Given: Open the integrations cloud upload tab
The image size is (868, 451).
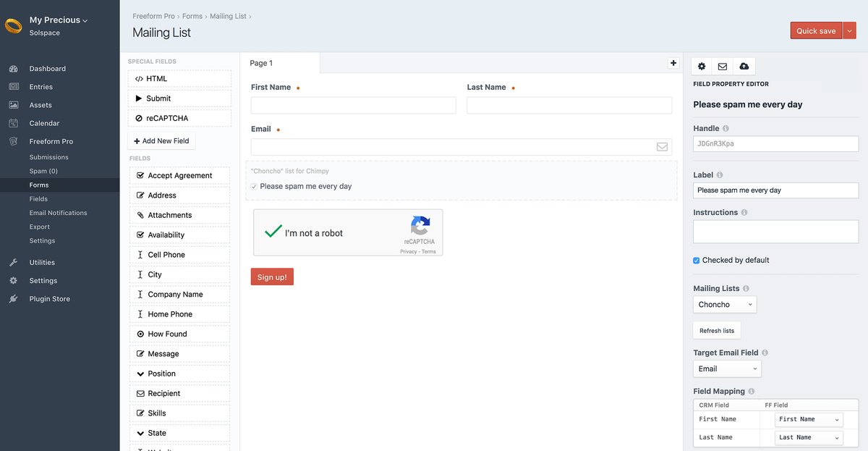Looking at the screenshot, I should tap(744, 66).
